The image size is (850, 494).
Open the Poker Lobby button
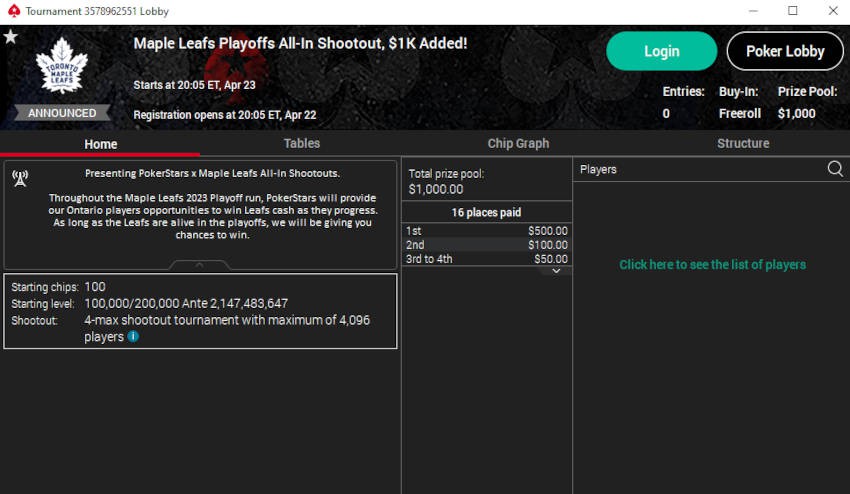[785, 51]
